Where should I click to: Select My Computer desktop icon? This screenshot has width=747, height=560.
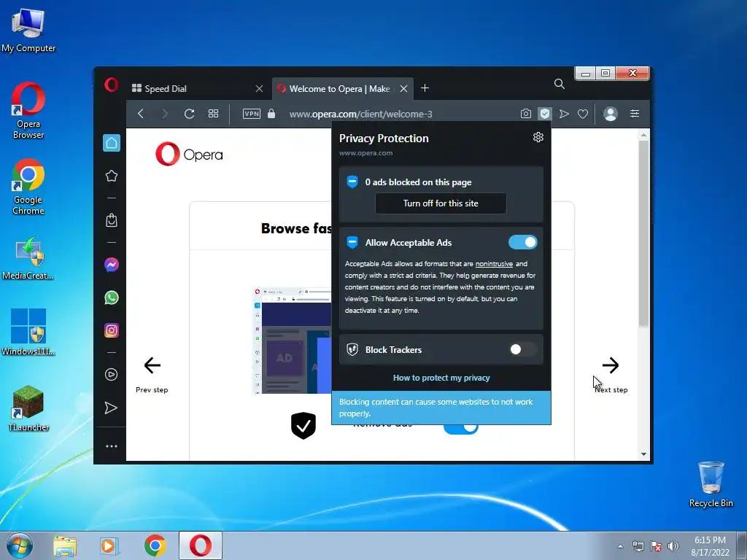click(28, 30)
